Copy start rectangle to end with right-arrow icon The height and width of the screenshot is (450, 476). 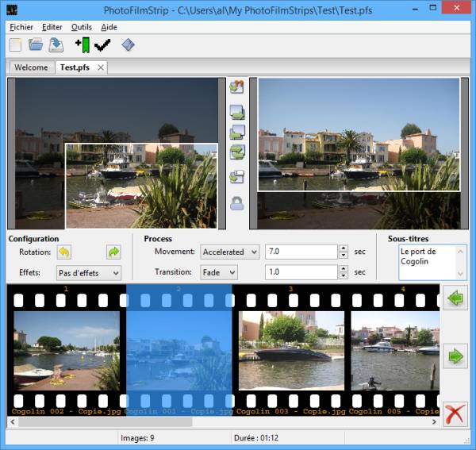pyautogui.click(x=237, y=112)
